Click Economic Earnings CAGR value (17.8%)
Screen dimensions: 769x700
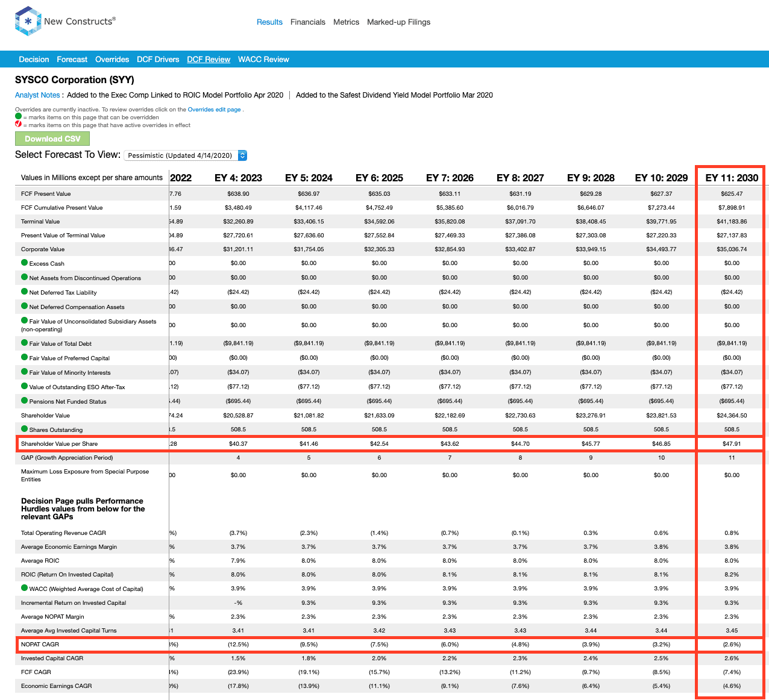pos(238,686)
